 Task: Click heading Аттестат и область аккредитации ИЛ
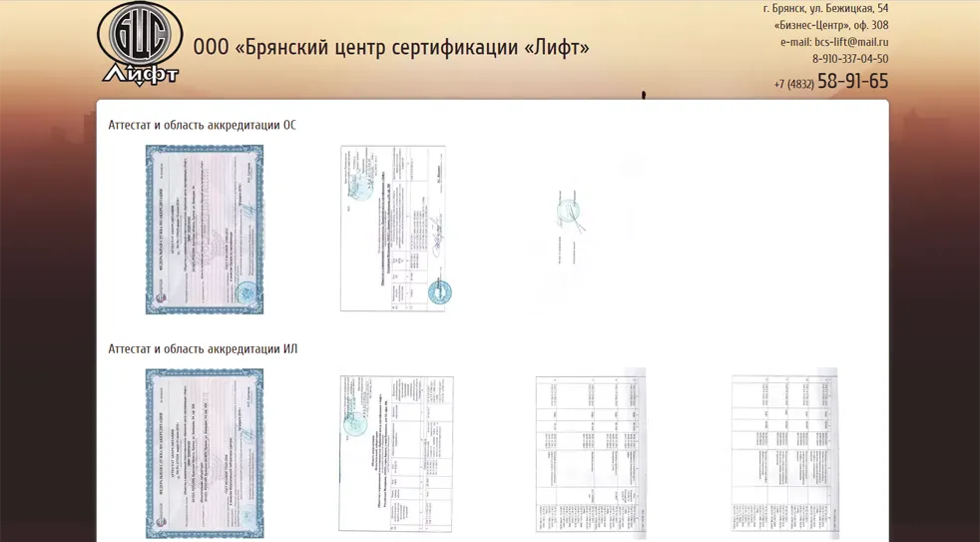point(203,348)
